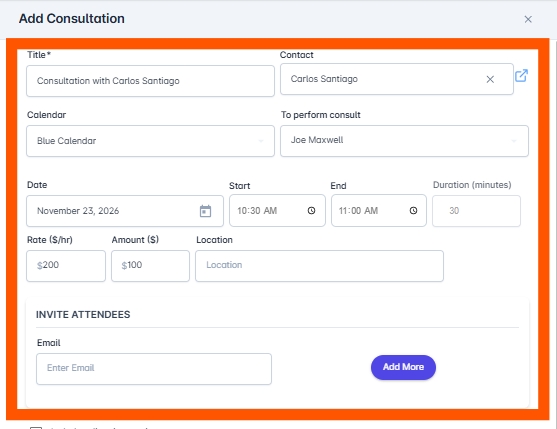Open the Joe Maxwell consultant dropdown
The width and height of the screenshot is (557, 429).
pos(404,141)
